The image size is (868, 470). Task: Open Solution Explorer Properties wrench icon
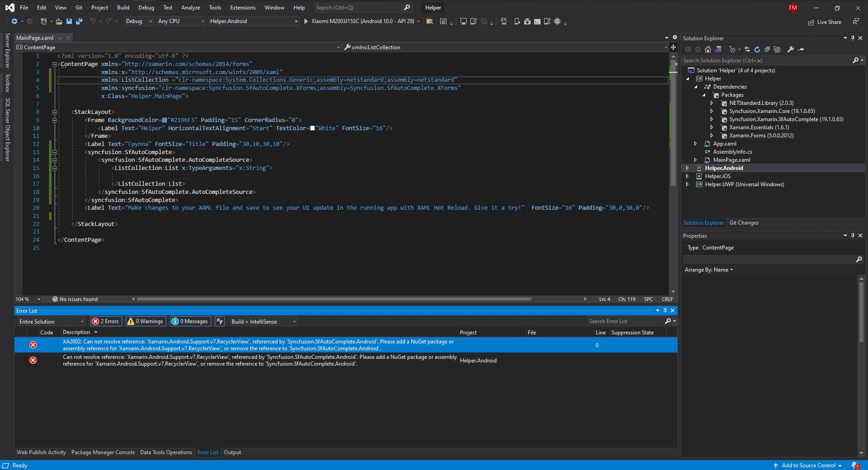(791, 49)
